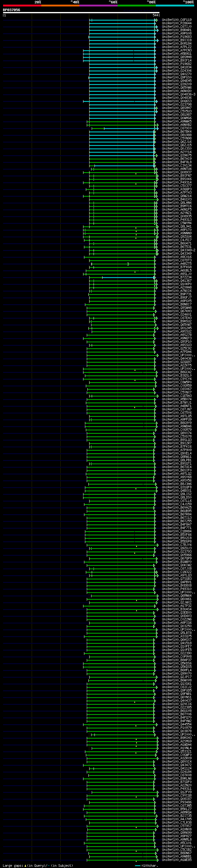The height and width of the screenshot is (868, 197).
Task: Select the hit label UniRef100_Q53321
Action: click(x=176, y=752)
